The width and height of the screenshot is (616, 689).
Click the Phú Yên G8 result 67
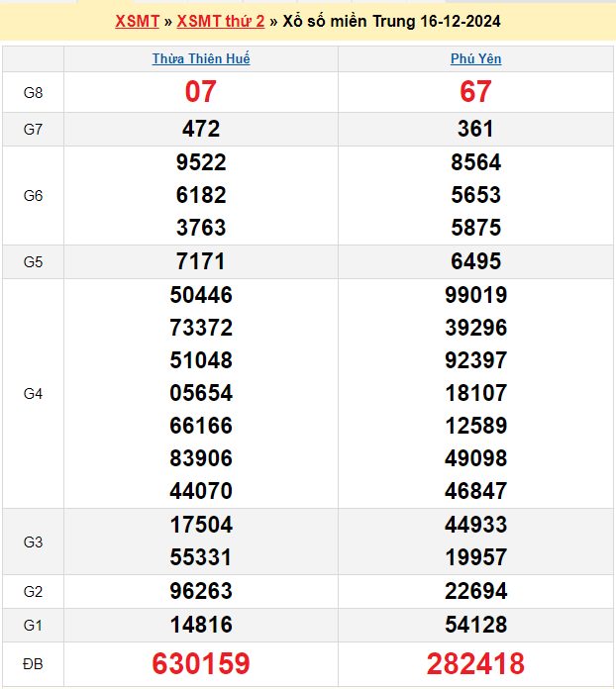475,92
